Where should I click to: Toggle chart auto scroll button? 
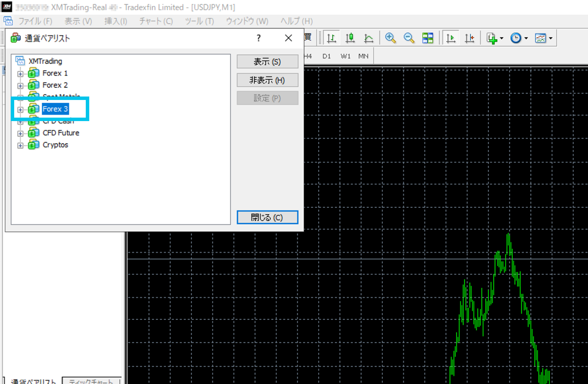pos(451,38)
